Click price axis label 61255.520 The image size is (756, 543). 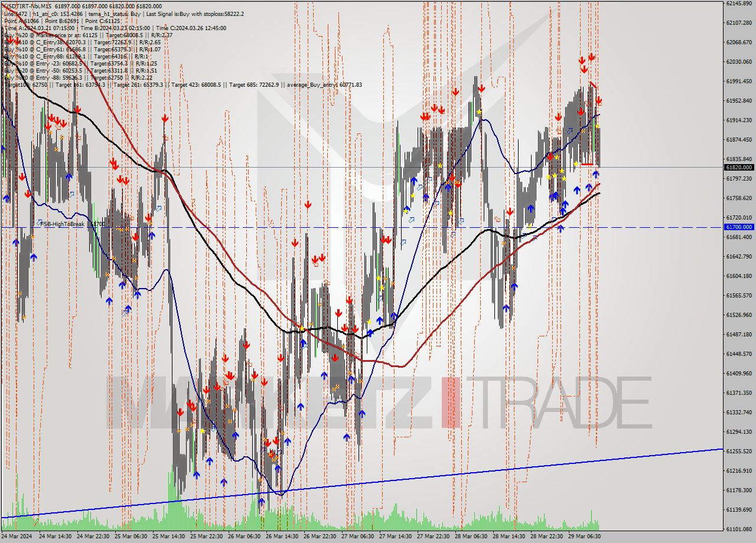[x=740, y=451]
